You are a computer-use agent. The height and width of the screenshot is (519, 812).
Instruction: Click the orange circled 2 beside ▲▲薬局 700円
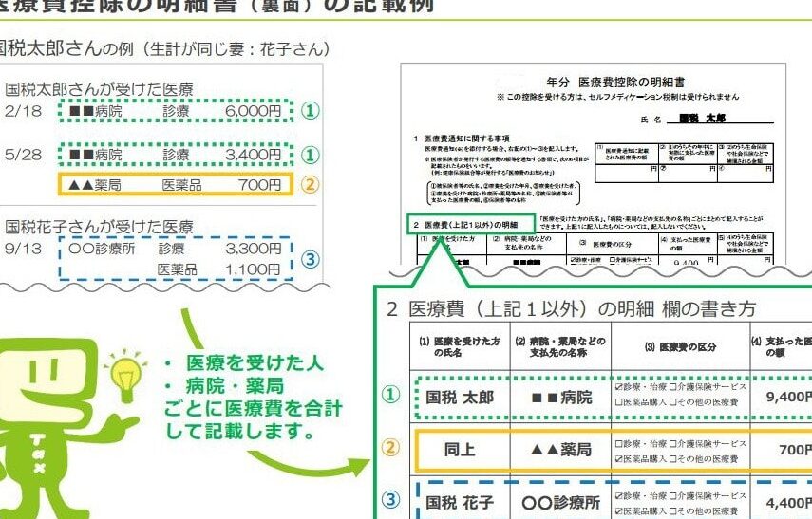pyautogui.click(x=309, y=185)
